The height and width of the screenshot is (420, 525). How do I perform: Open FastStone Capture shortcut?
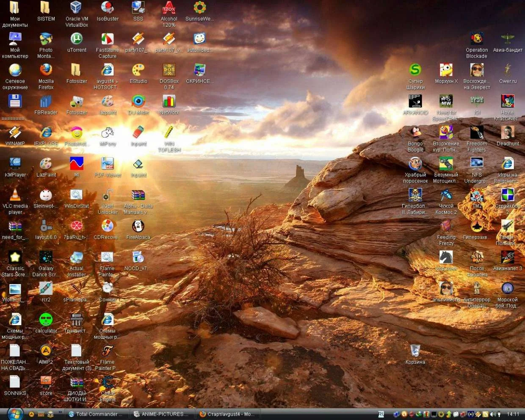(108, 45)
